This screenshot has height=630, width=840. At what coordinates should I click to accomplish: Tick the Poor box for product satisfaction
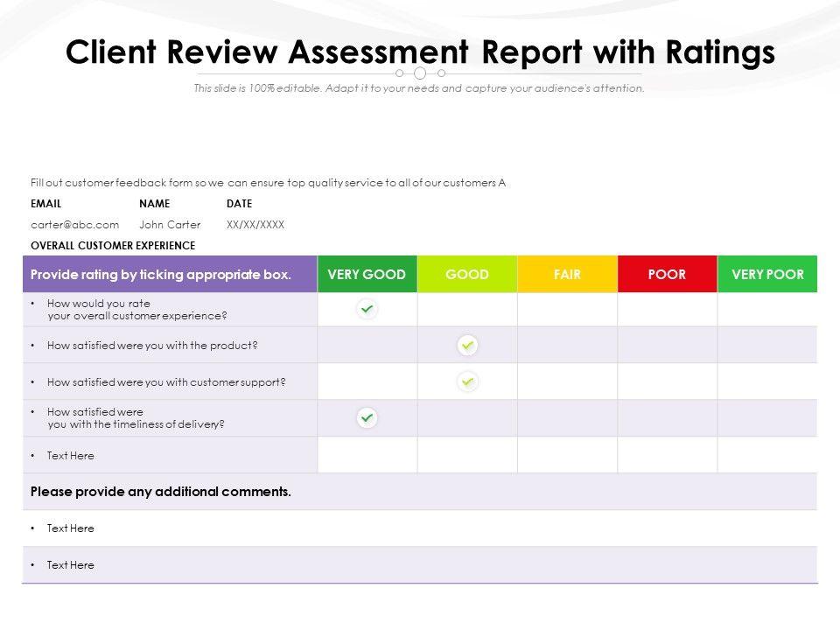[667, 346]
